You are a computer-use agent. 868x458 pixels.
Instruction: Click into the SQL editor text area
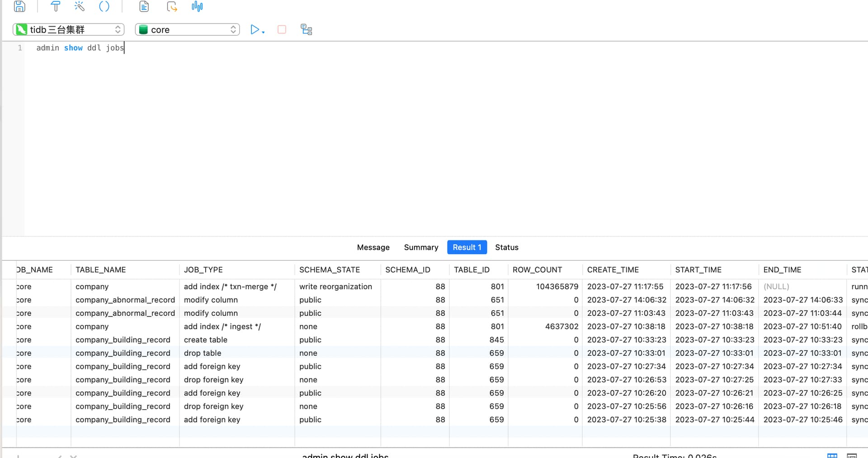(446, 138)
